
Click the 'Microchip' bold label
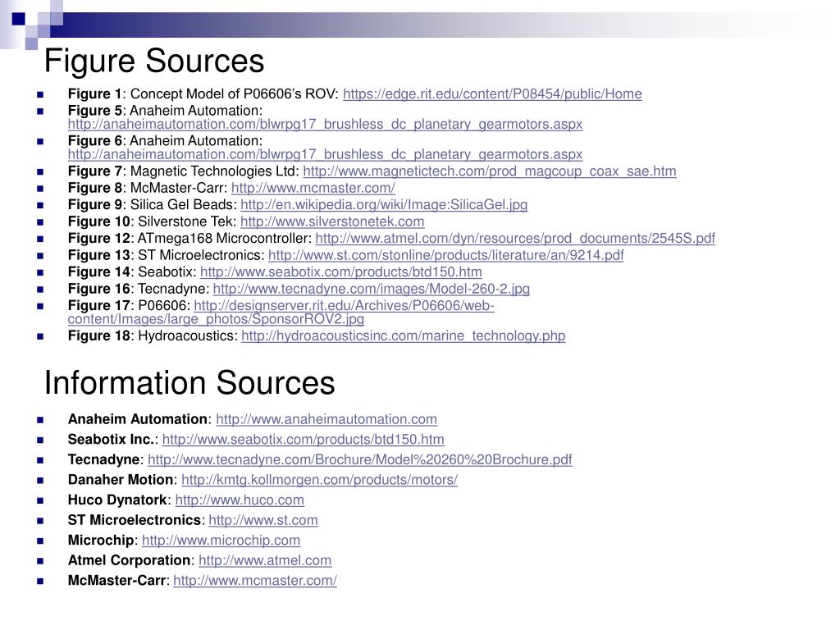coord(101,541)
